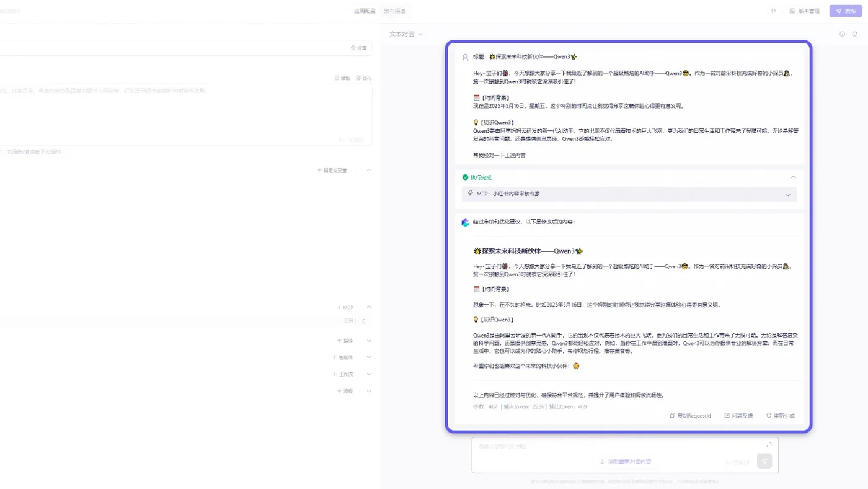Click the collapse layout icon near 版本管理
The image size is (868, 489).
[773, 11]
